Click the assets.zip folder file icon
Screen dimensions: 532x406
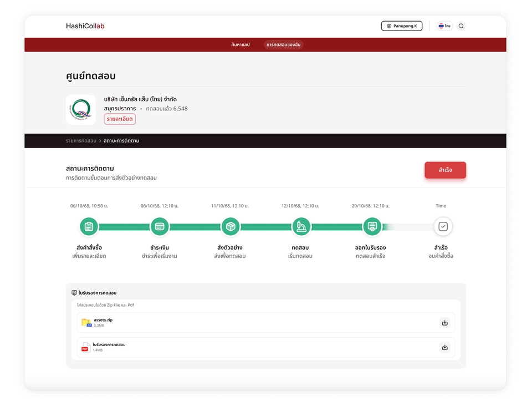click(x=86, y=323)
